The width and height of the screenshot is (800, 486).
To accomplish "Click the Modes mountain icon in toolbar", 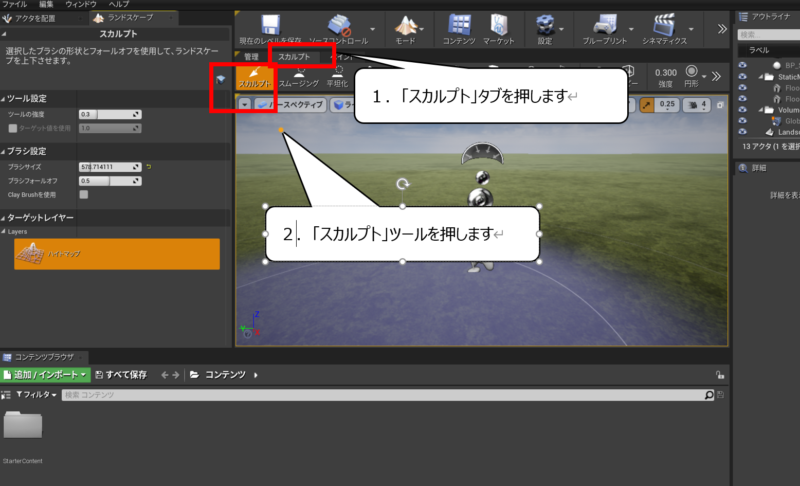I will 406,25.
